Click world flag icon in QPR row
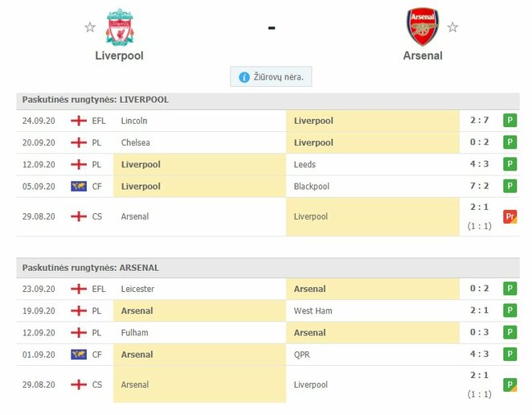Viewport: 532px width, 415px height. pos(79,354)
